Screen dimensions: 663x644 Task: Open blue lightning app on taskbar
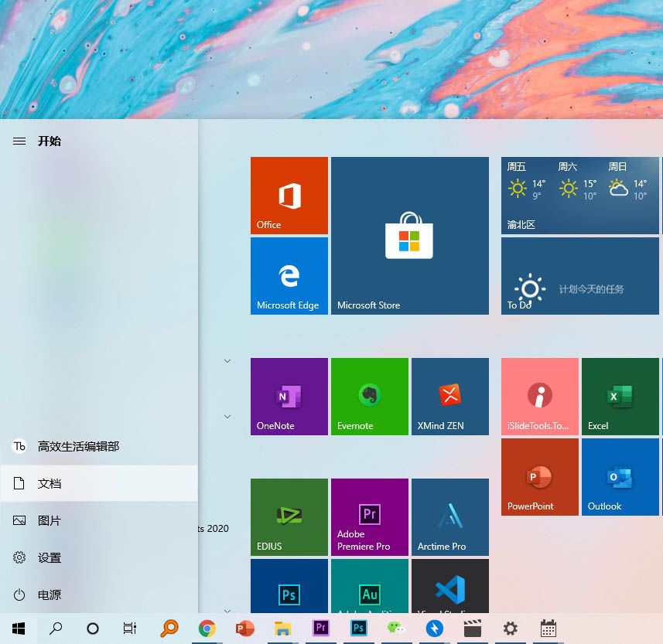(434, 629)
